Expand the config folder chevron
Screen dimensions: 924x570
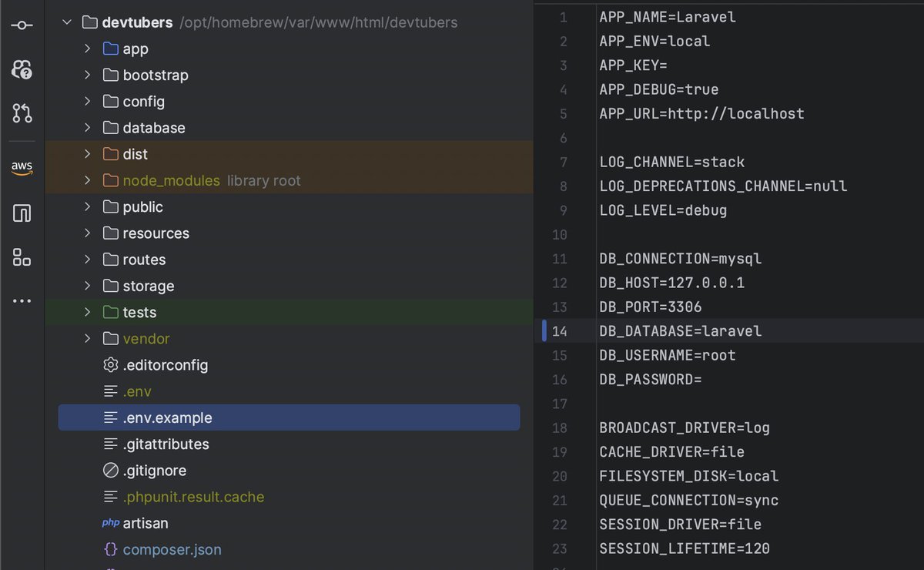[x=88, y=101]
